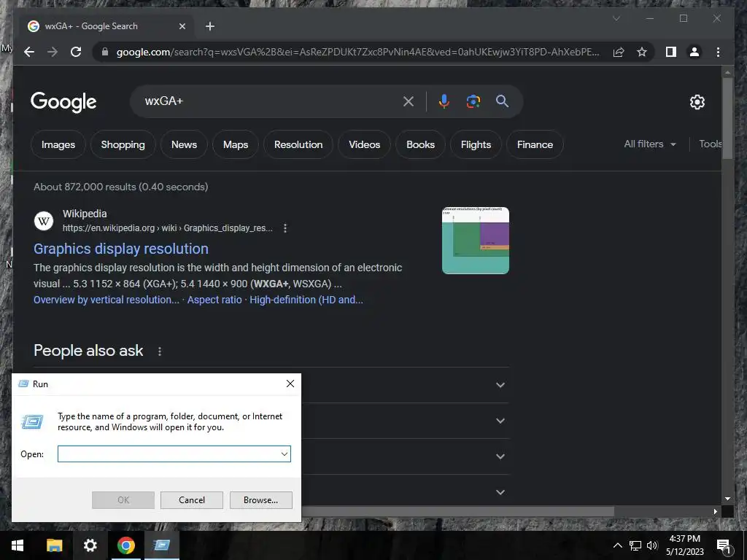
Task: Open the All filters dropdown
Action: coord(650,144)
